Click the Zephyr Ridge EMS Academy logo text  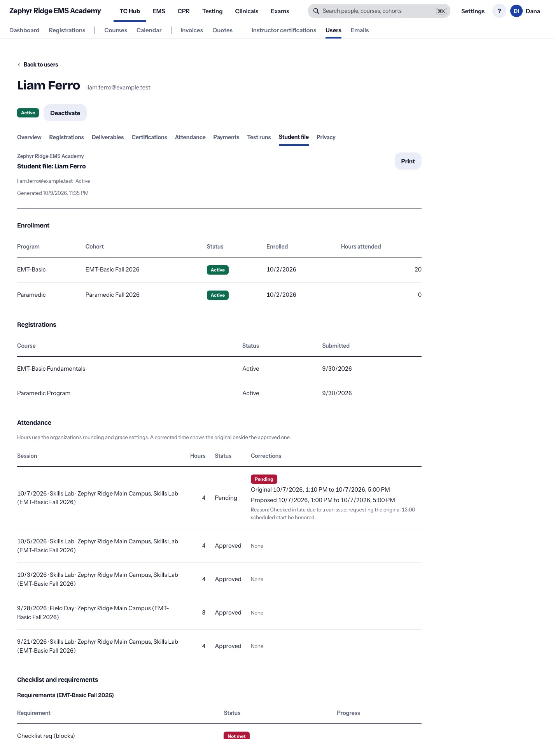click(55, 11)
